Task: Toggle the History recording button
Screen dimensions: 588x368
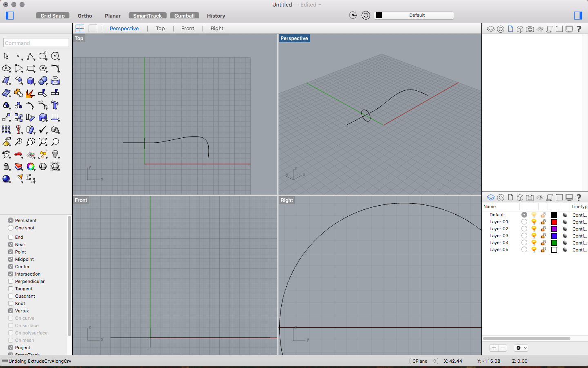Action: [x=216, y=16]
